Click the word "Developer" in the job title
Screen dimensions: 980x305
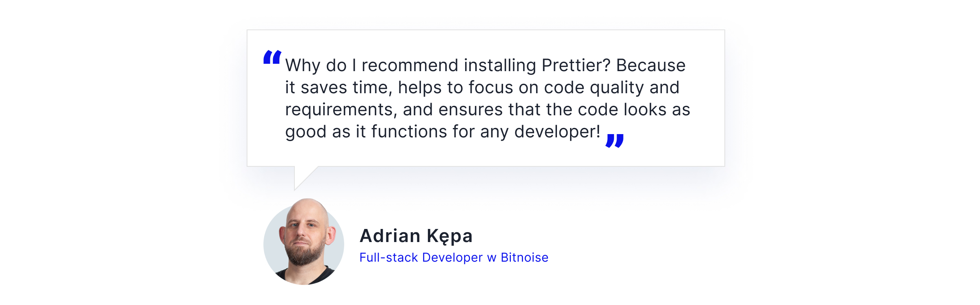tap(452, 258)
